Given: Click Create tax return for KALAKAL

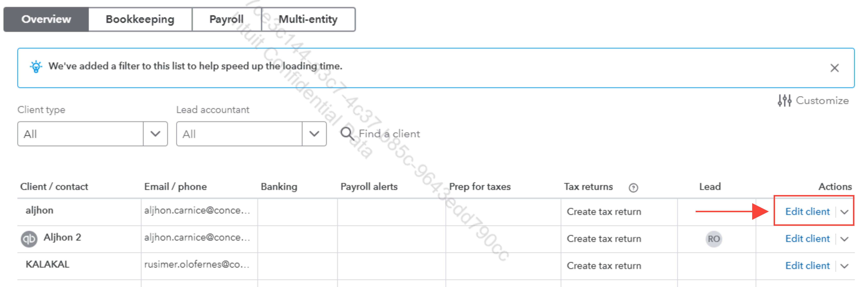Looking at the screenshot, I should [603, 265].
